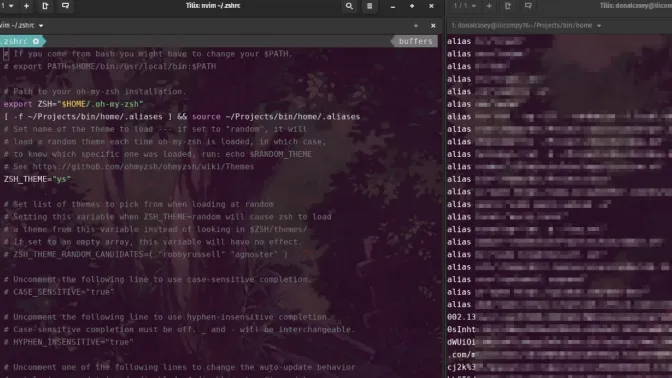
Task: Maximize the nvim Tilix window
Action: tap(412, 6)
